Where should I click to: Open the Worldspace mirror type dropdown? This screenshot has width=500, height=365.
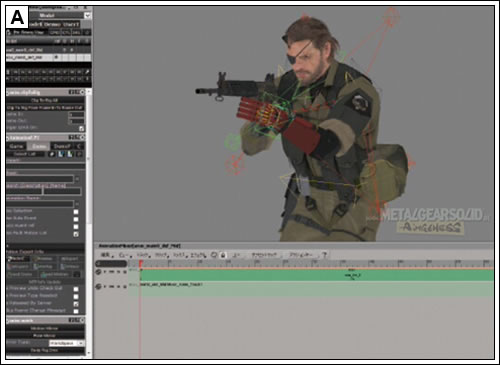pyautogui.click(x=67, y=343)
